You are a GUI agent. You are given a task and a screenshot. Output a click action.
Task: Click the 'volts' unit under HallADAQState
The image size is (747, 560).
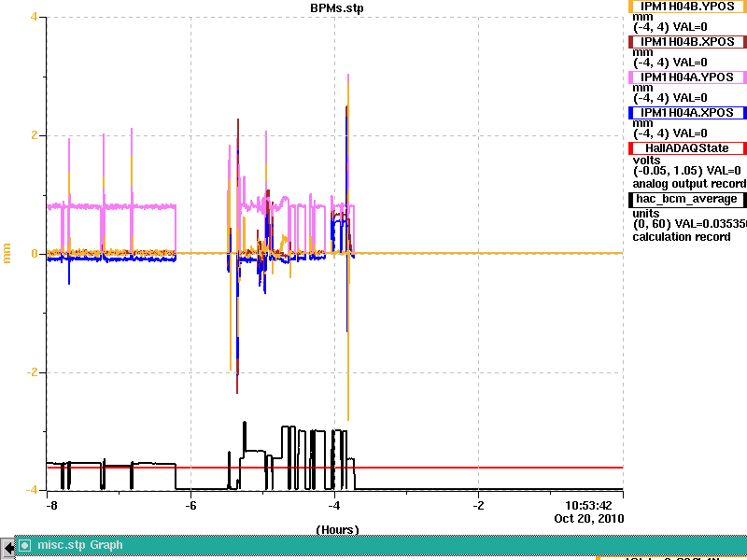point(646,160)
